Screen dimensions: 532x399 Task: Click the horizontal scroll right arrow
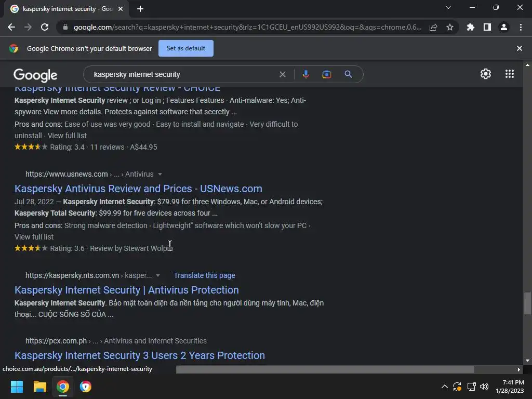point(518,369)
